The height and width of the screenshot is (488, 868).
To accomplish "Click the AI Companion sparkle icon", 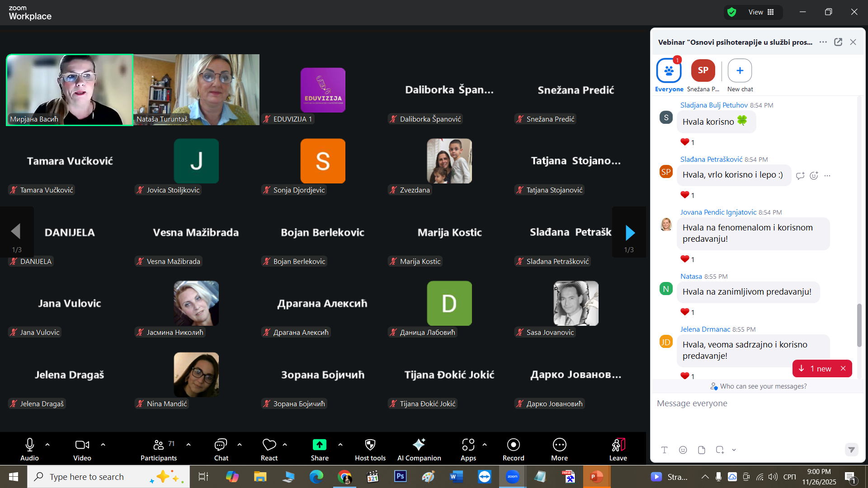I will [x=419, y=445].
